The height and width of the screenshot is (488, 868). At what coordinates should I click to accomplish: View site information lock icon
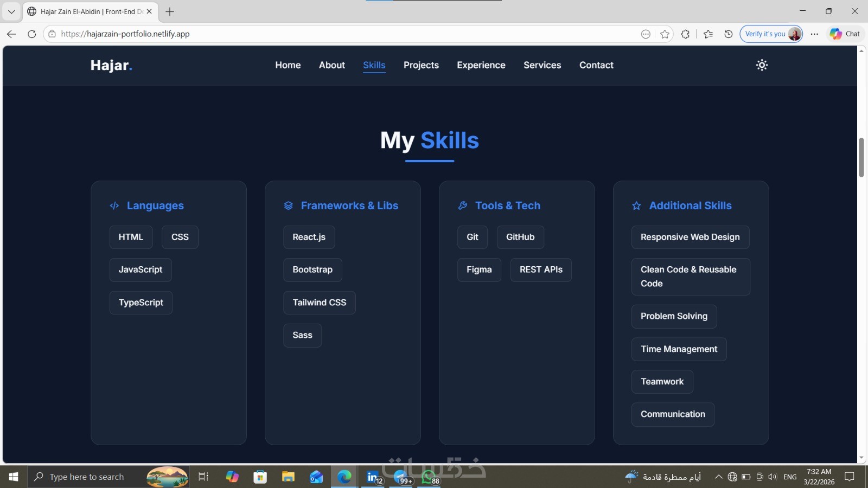(52, 34)
